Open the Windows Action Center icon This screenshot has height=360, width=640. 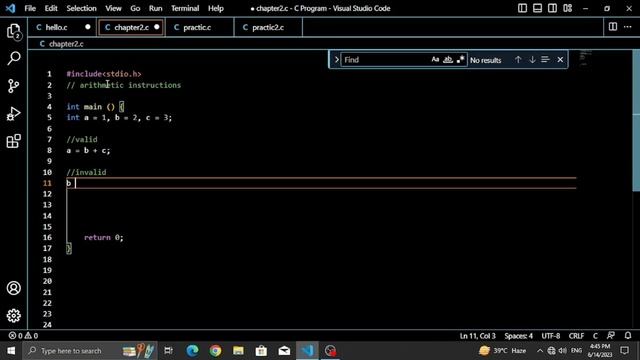[x=624, y=351]
